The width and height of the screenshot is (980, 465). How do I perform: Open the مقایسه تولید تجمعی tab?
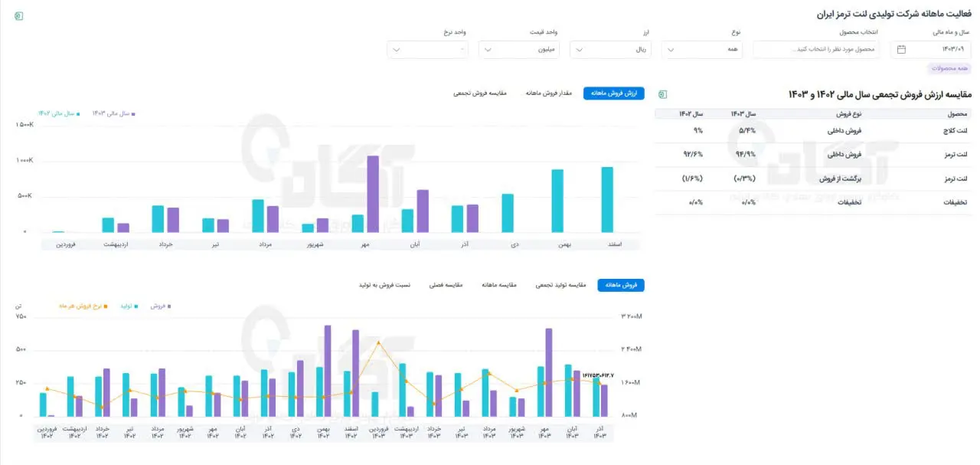coord(560,285)
